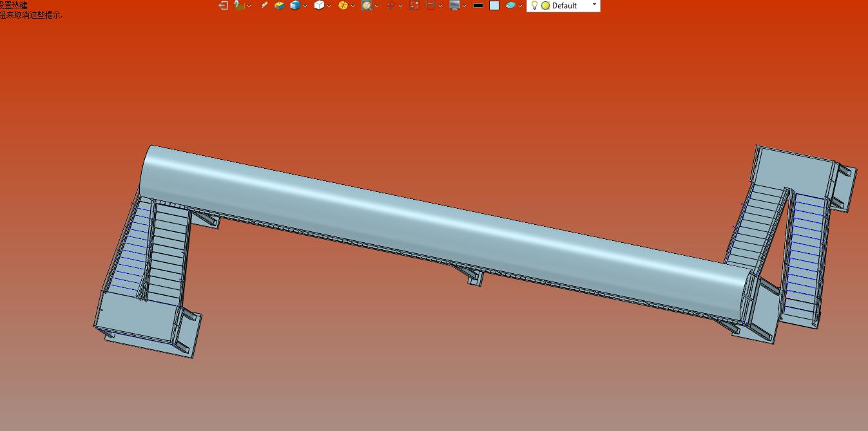Expand the blue shaded cube dropdown arrow
Screen dimensions: 868x431
coord(305,6)
